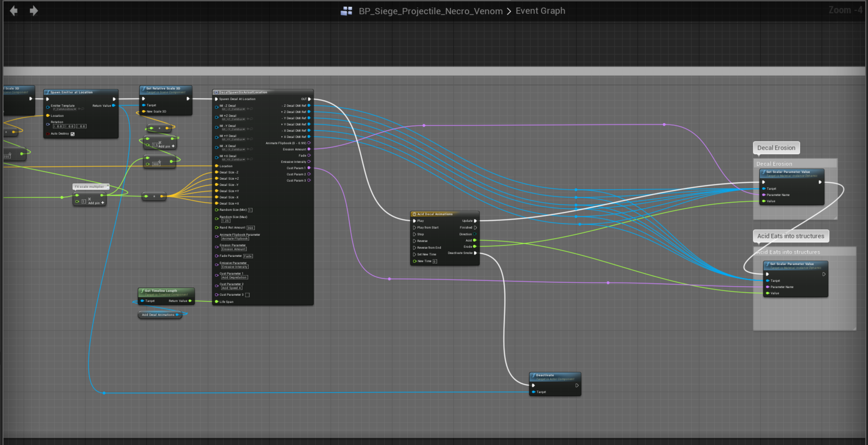Click the Life Span input pin
868x445 pixels.
217,301
